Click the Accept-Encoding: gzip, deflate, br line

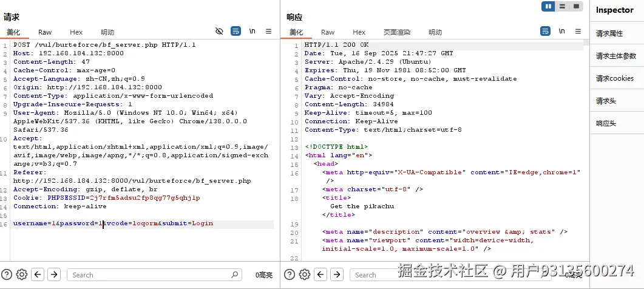point(85,189)
